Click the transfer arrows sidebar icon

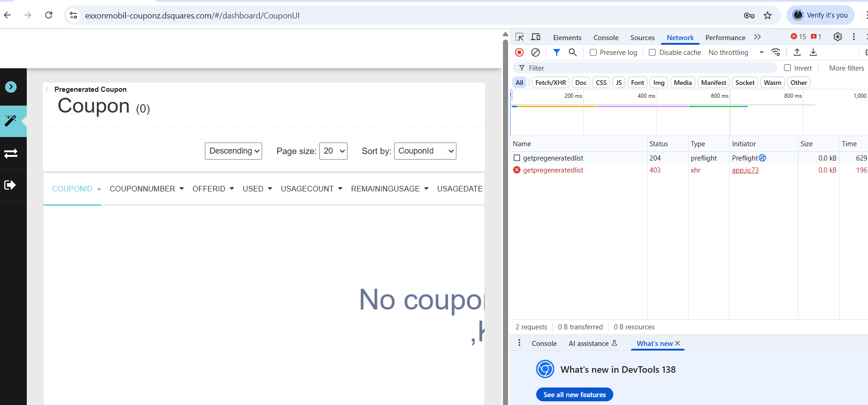point(11,153)
